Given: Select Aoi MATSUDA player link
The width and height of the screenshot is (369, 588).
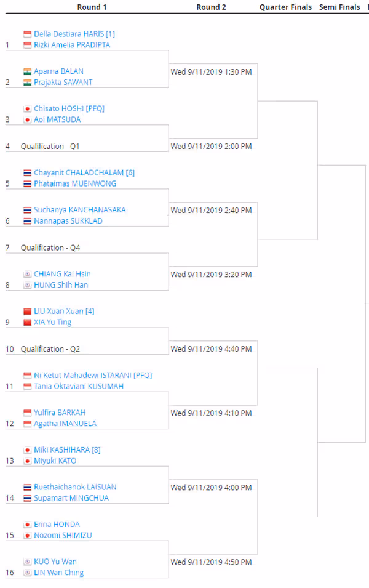Looking at the screenshot, I should [x=57, y=119].
